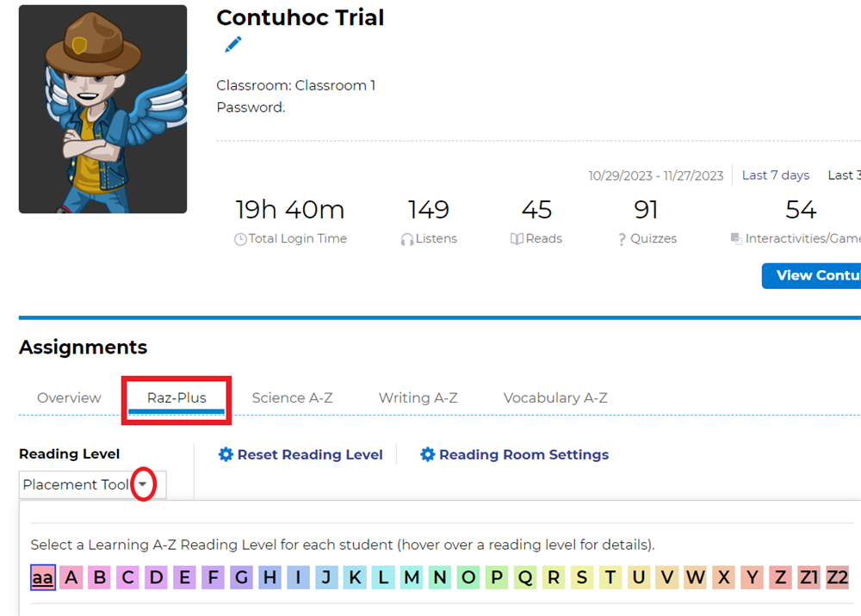This screenshot has width=861, height=616.
Task: Open the Science A-Z tab
Action: point(292,397)
